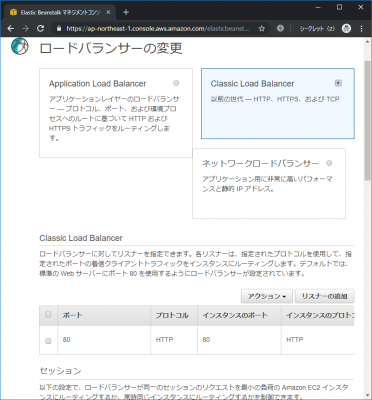Click the browser forward arrow

(x=25, y=29)
